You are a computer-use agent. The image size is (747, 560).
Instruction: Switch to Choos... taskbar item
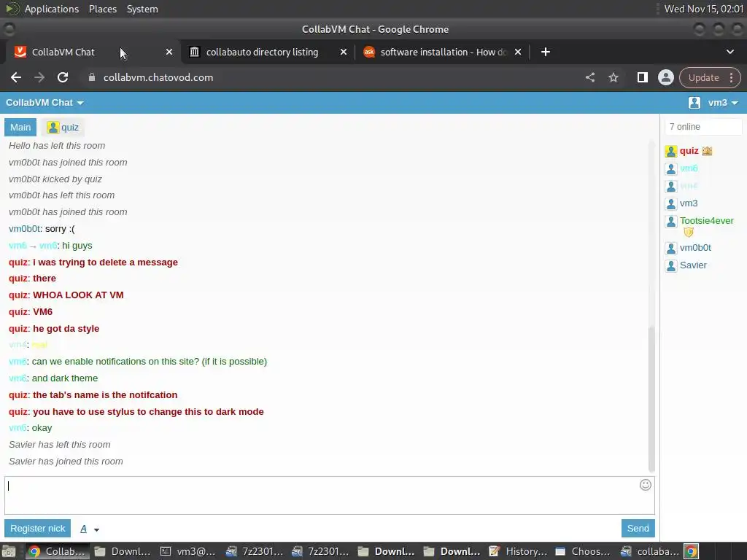pos(584,551)
